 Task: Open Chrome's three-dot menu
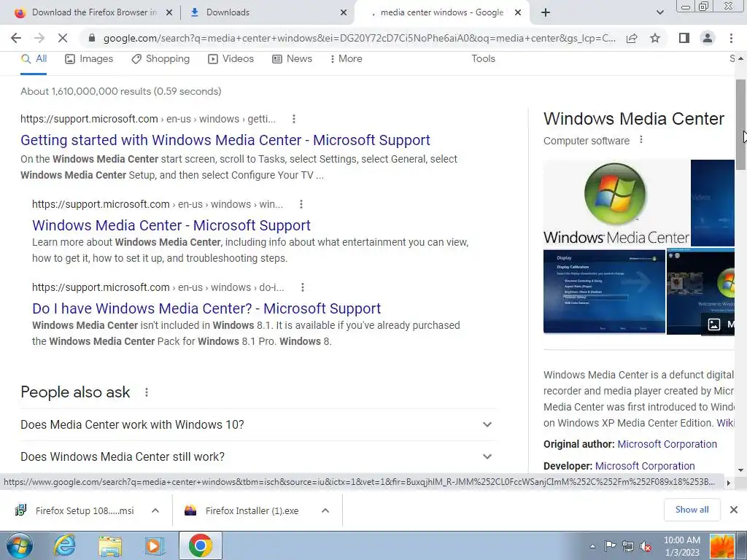pyautogui.click(x=731, y=38)
